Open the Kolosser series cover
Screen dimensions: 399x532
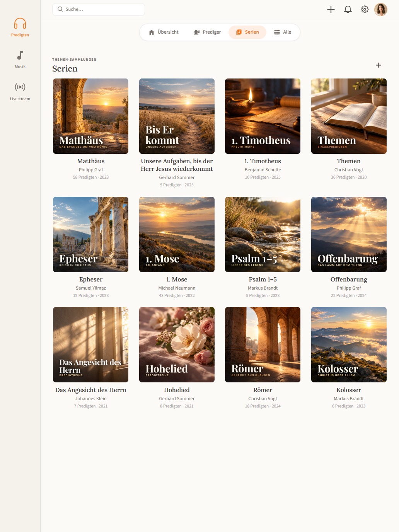coord(349,344)
